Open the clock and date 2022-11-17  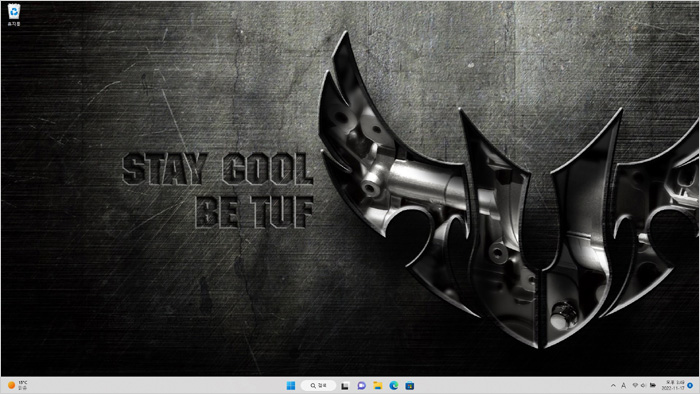(674, 386)
